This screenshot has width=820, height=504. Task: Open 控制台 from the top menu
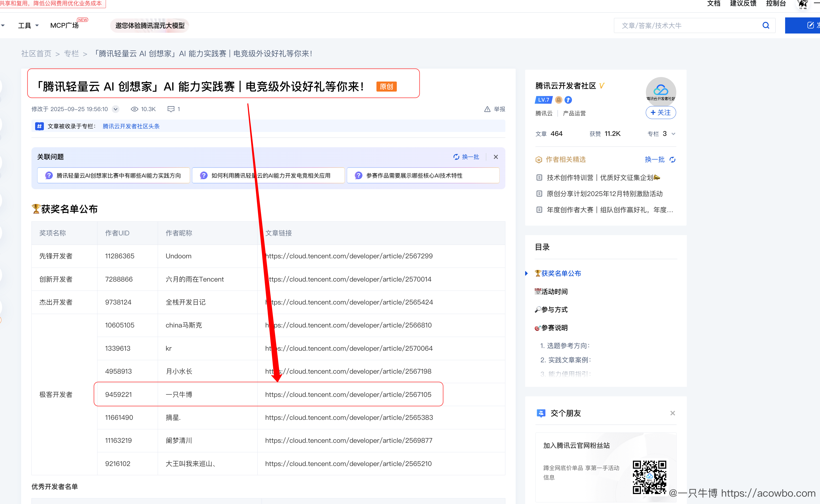pos(776,4)
